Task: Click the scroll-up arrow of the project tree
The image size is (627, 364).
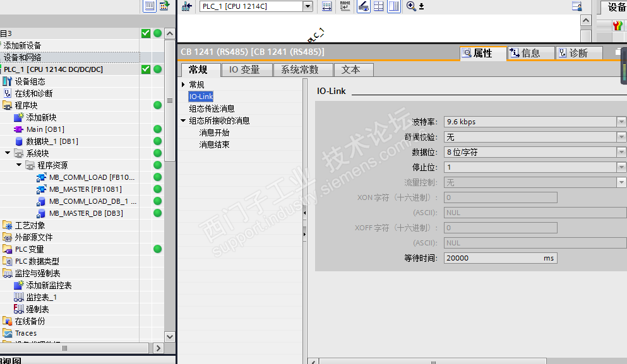Action: [170, 33]
